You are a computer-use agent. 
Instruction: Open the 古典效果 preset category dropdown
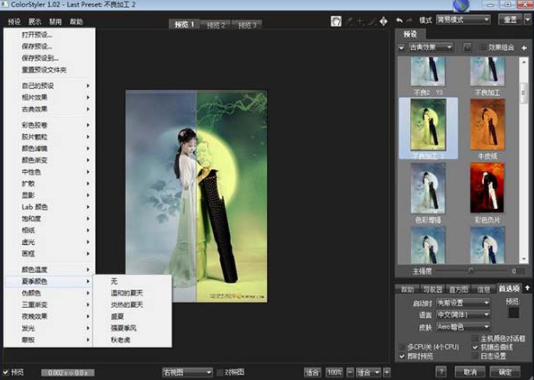[x=430, y=47]
